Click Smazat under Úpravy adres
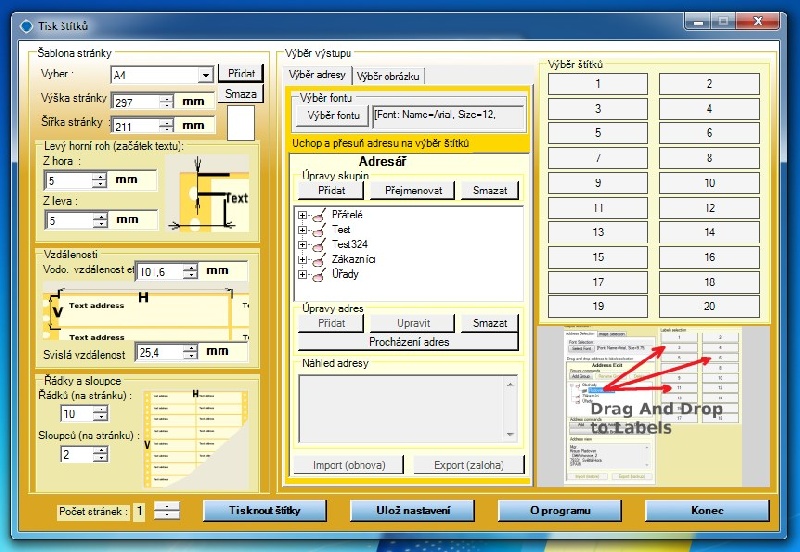Screen dimensions: 800x552 point(490,323)
